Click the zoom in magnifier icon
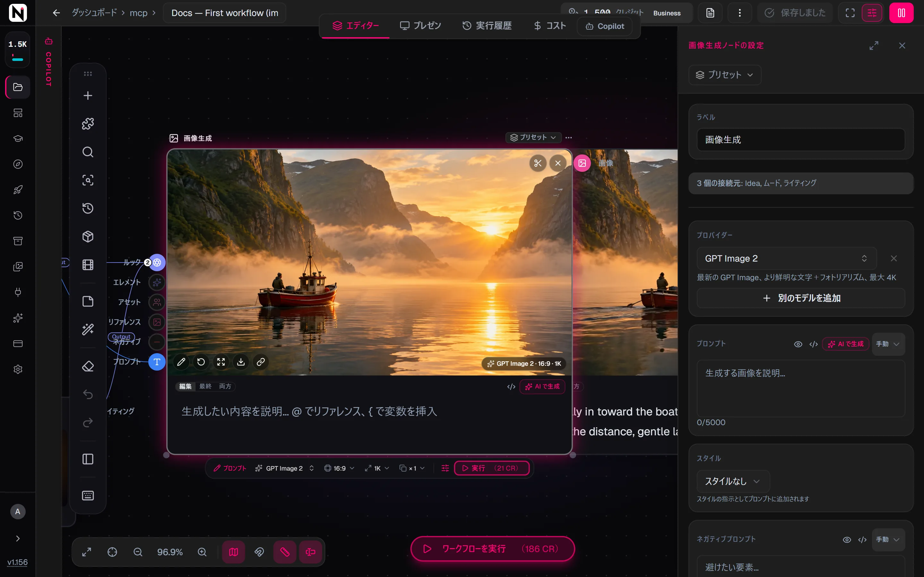The image size is (924, 577). point(202,552)
